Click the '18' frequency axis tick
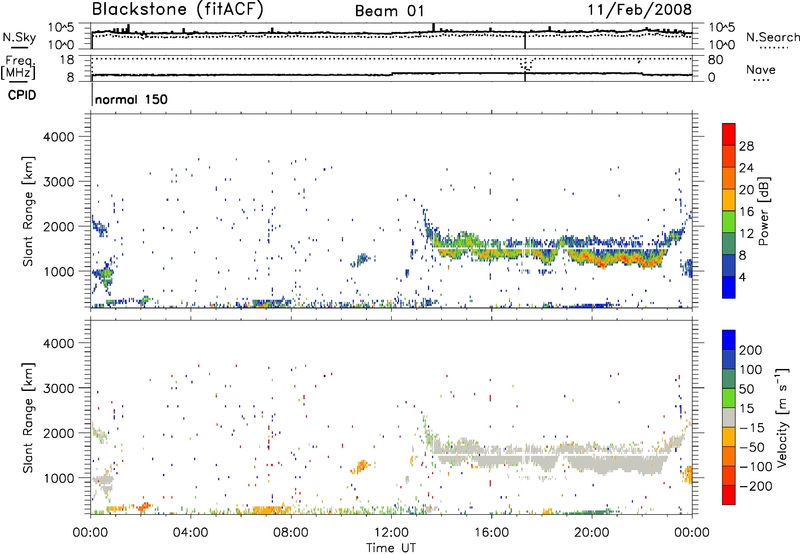This screenshot has width=800, height=554. [x=67, y=60]
